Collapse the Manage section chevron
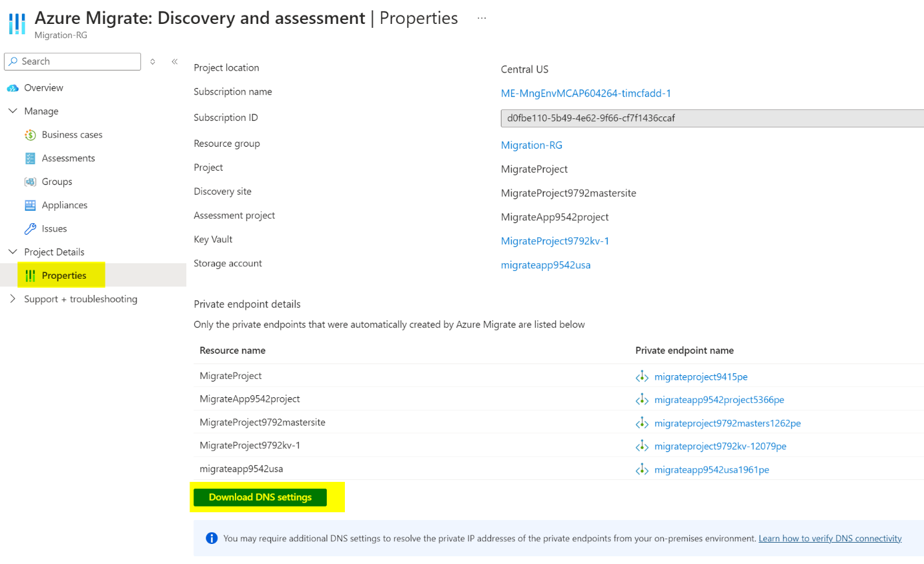Image resolution: width=924 pixels, height=564 pixels. coord(12,111)
